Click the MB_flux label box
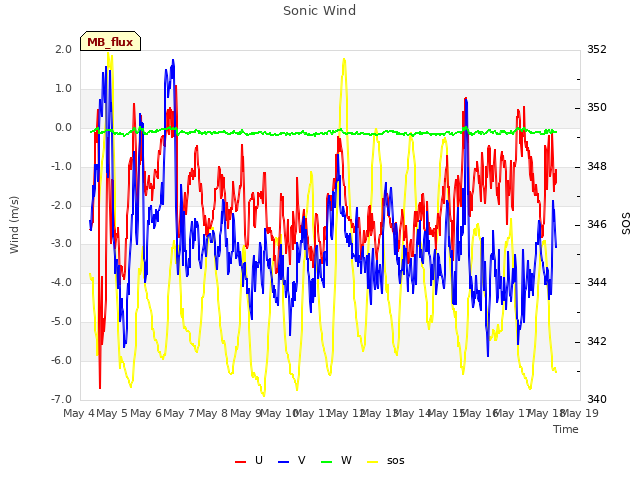Screen dimensions: 640x480 click(110, 41)
